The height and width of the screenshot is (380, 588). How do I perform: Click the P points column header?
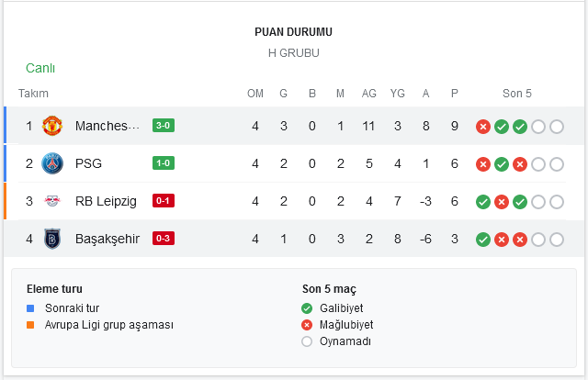click(x=455, y=94)
